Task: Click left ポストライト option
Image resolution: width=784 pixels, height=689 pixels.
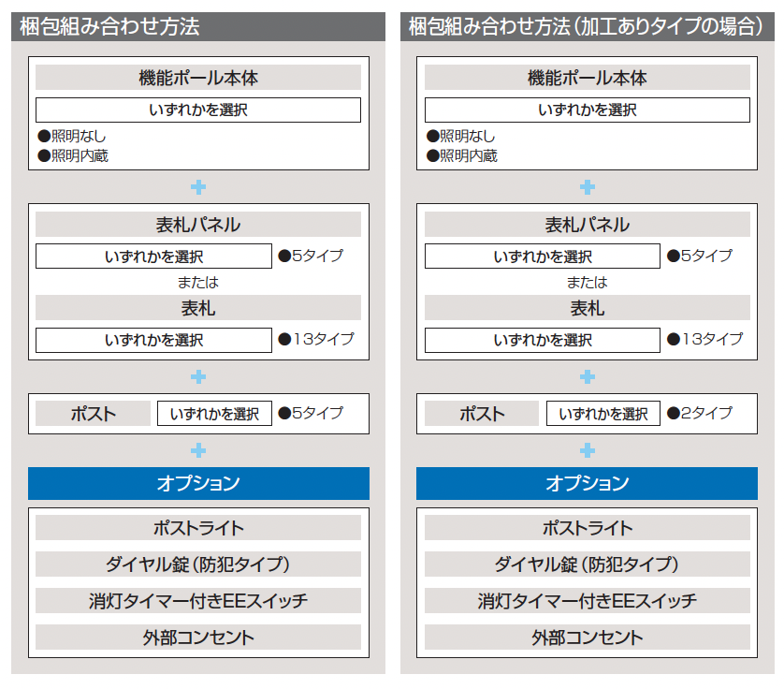Action: pyautogui.click(x=198, y=528)
